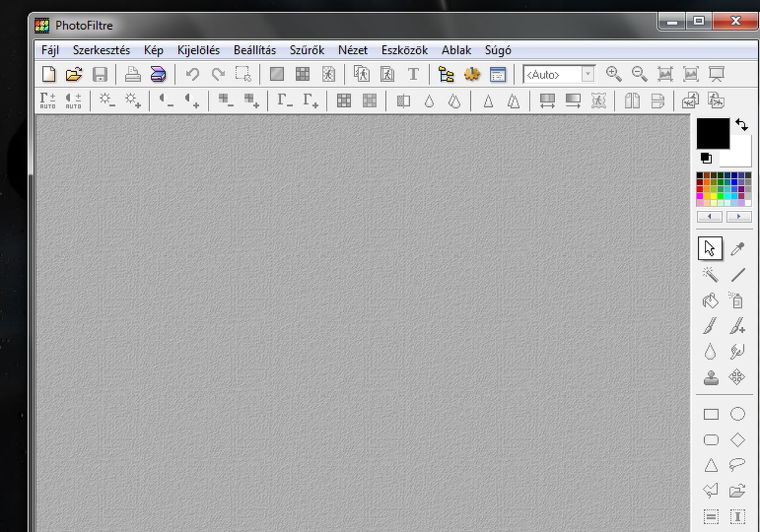Choose the Ellipse selection shape
The image size is (760, 532).
point(737,414)
